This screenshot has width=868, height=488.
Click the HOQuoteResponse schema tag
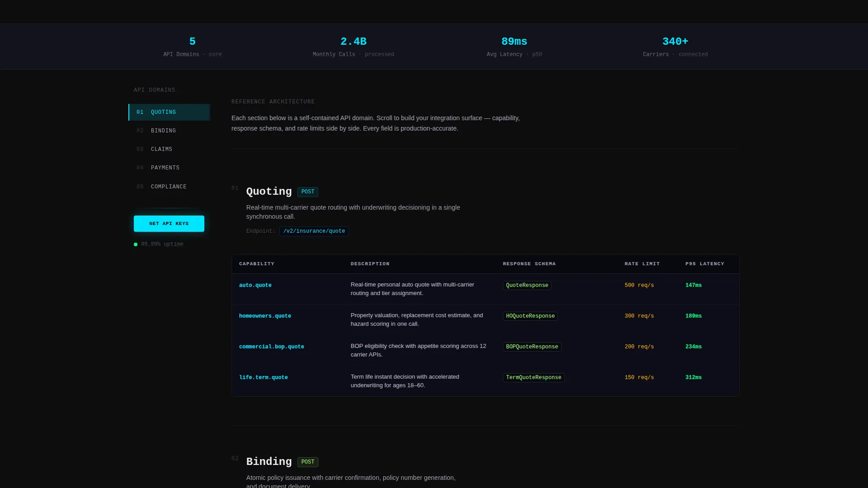530,316
